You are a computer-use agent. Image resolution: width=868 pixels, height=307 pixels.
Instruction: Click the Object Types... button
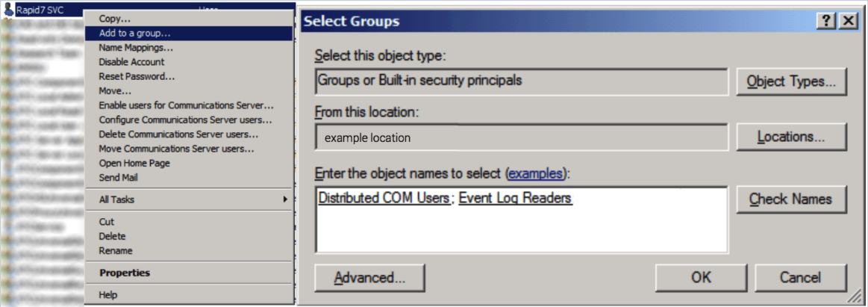click(791, 82)
